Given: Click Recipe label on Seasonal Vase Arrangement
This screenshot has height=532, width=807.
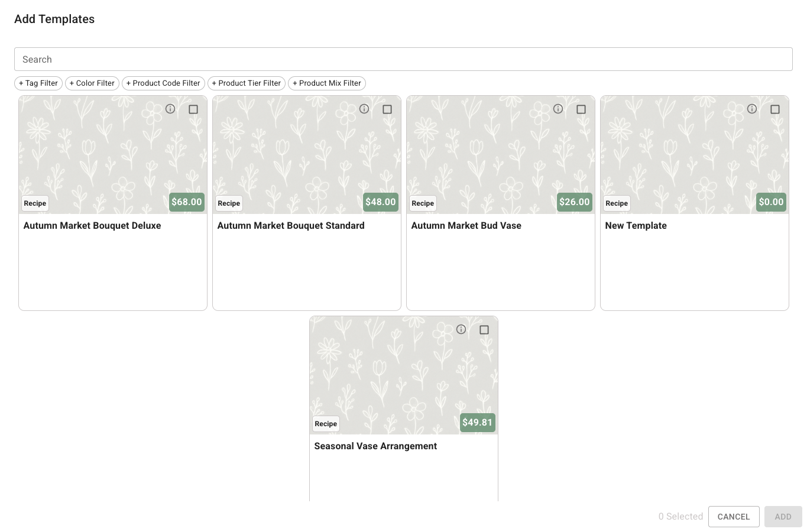Looking at the screenshot, I should click(326, 424).
